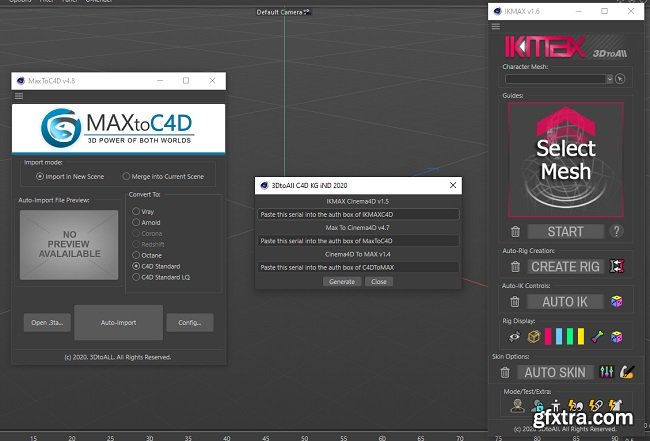Viewport: 650px width, 441px height.
Task: Expand the Character Mesh dropdown
Action: tap(558, 78)
